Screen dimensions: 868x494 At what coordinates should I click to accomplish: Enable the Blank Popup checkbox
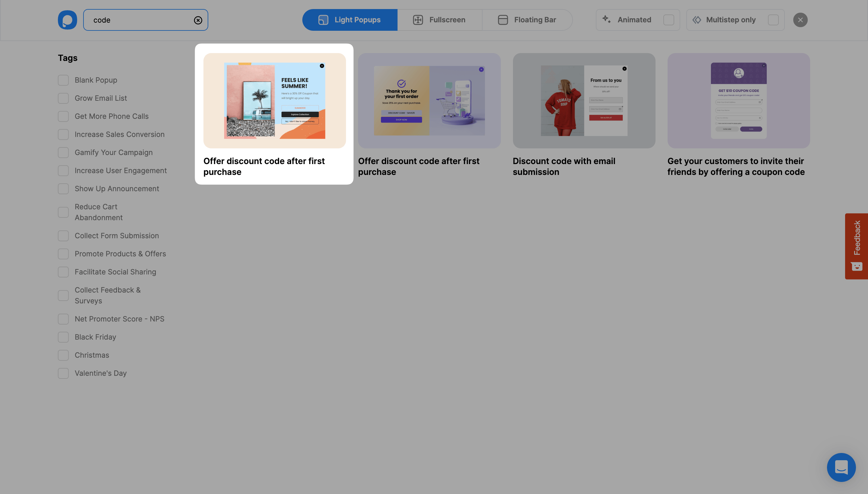[63, 80]
